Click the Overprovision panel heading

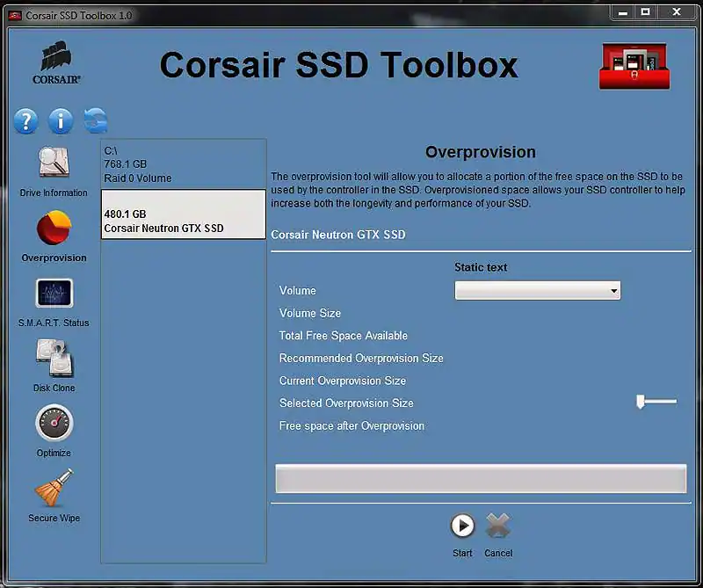coord(481,152)
